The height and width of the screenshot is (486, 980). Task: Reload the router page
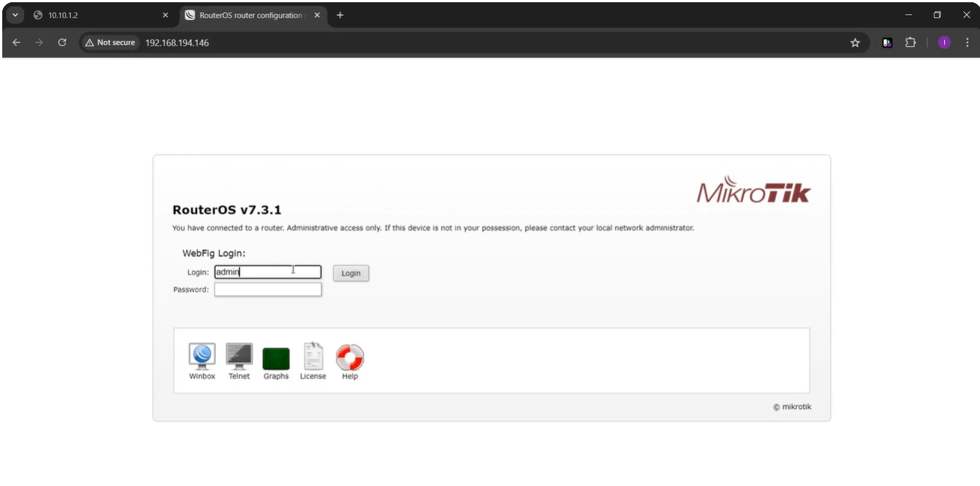62,43
